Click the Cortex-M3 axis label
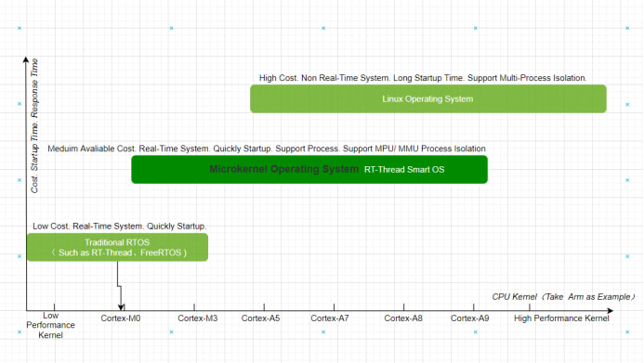644x363 pixels. (x=198, y=318)
